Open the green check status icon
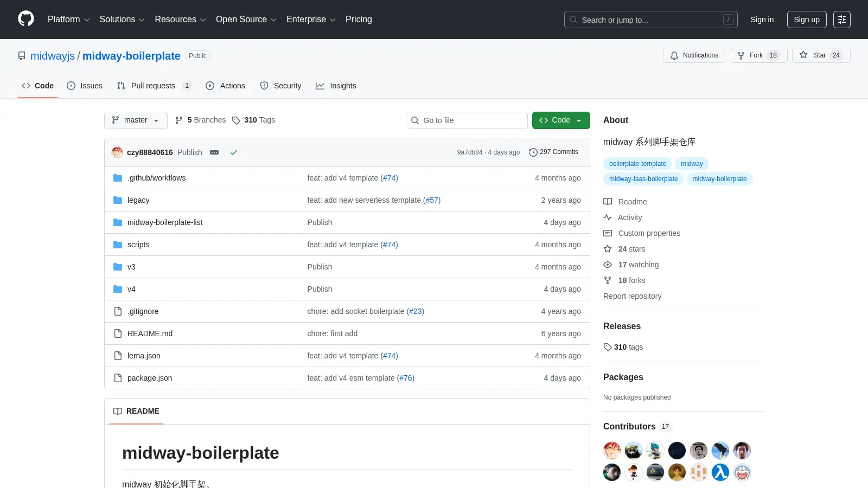868x488 pixels. pyautogui.click(x=234, y=152)
